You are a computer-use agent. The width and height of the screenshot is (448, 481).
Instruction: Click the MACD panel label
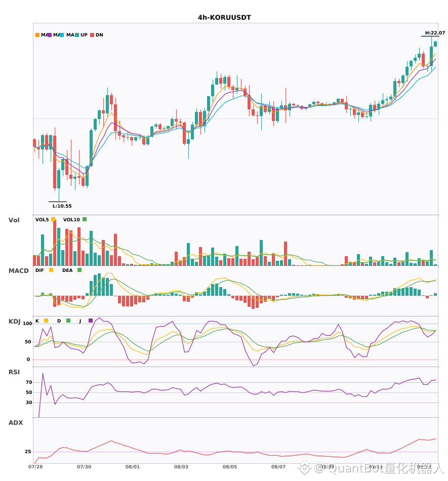point(18,271)
